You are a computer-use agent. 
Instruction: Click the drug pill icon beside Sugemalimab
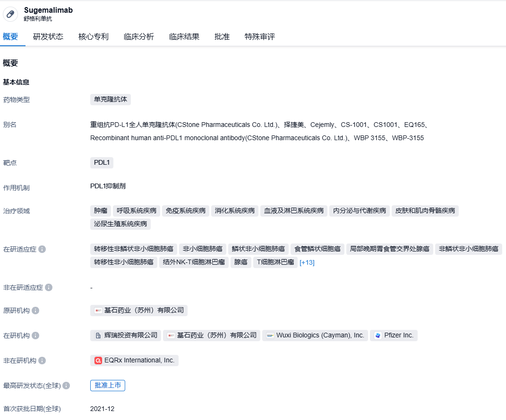[10, 14]
